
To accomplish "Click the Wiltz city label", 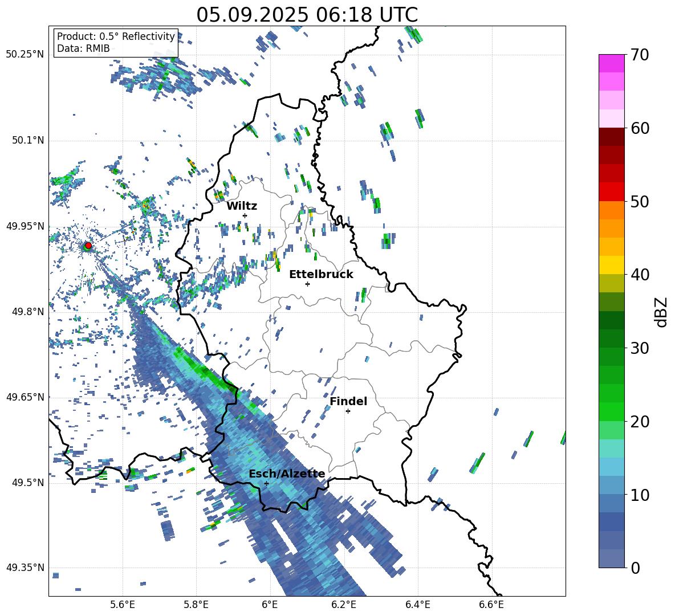I will click(242, 206).
